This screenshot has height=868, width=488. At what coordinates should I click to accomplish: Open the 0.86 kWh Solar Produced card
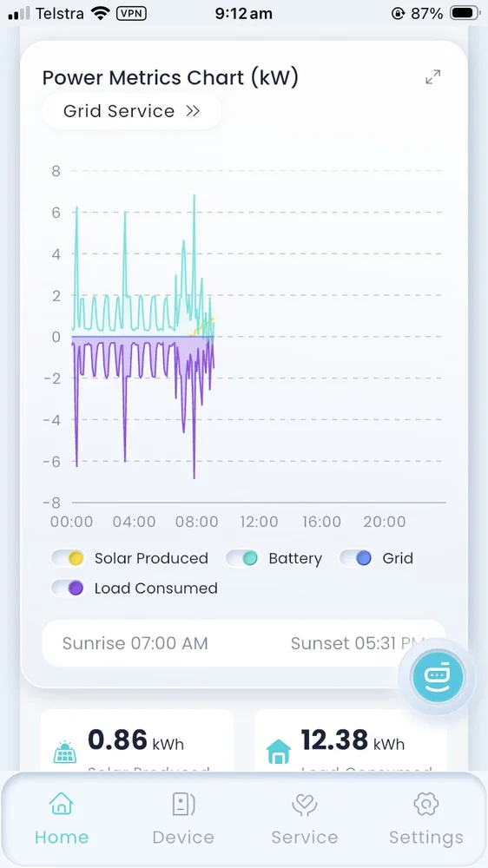click(137, 740)
